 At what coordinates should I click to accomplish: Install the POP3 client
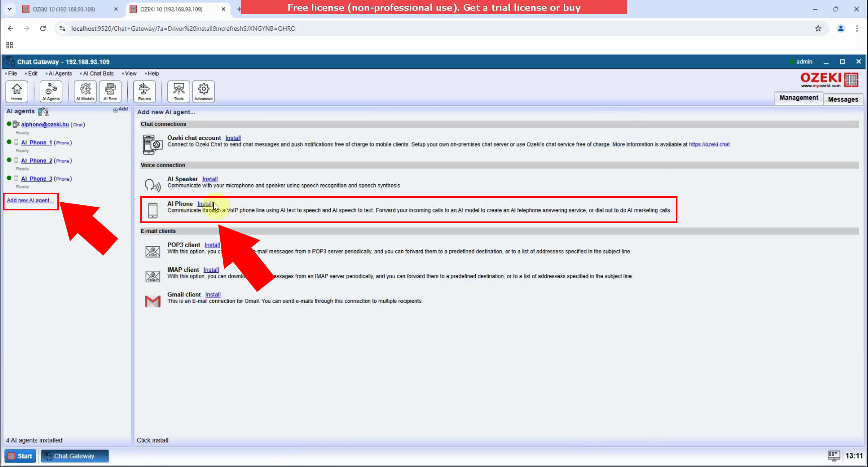point(212,245)
